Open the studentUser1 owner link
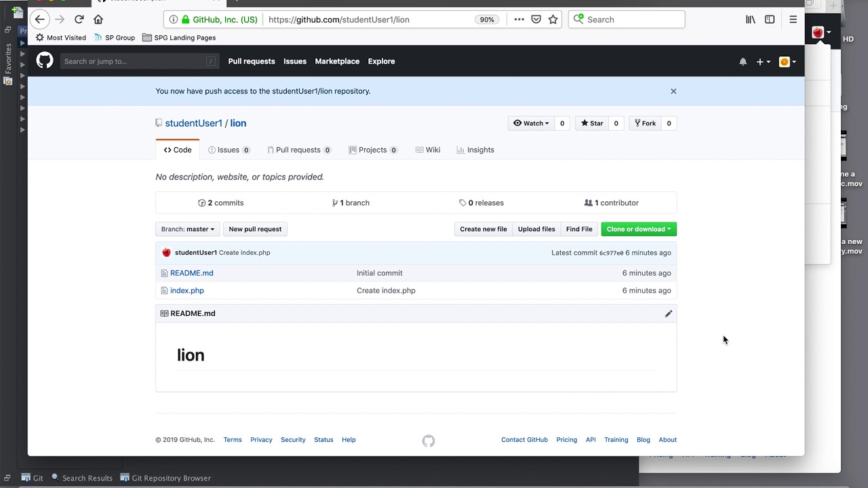The width and height of the screenshot is (868, 488). click(x=193, y=123)
